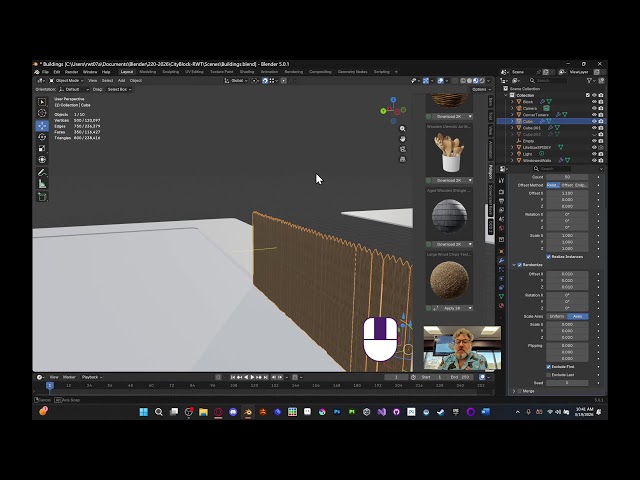
Task: Select the Annotate tool in the toolbar
Action: coord(42,172)
